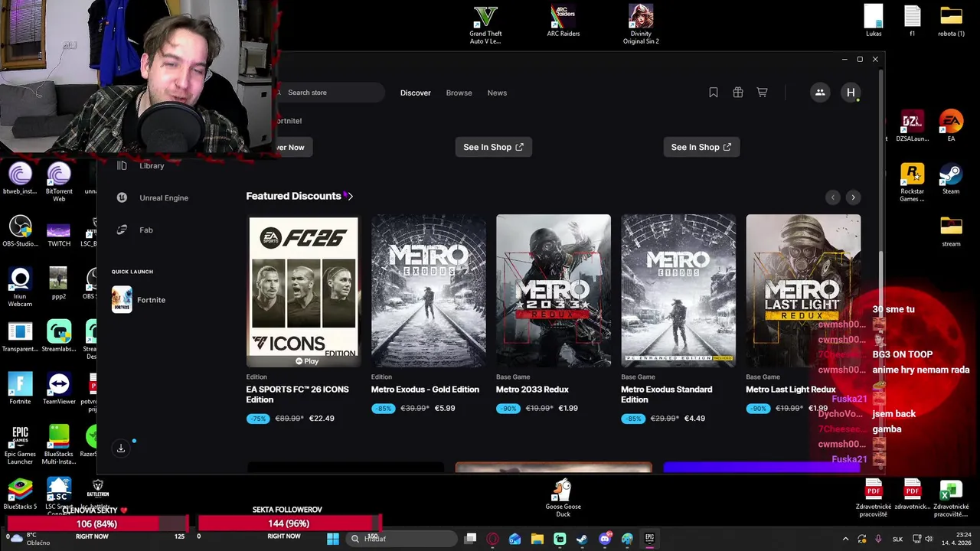Screen dimensions: 980x551
Task: Expand the system tray hidden icons chevron
Action: [x=845, y=539]
